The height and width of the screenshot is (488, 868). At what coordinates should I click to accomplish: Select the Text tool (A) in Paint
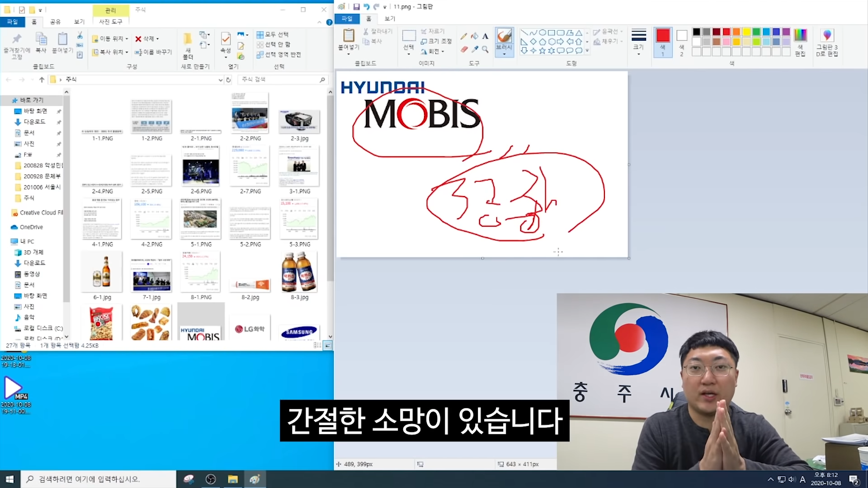[x=485, y=36]
